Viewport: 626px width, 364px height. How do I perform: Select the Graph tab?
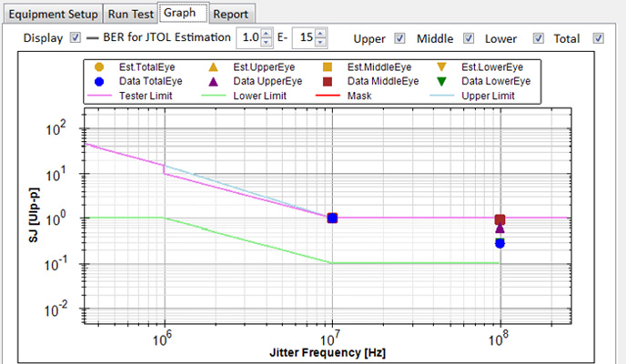pyautogui.click(x=183, y=13)
